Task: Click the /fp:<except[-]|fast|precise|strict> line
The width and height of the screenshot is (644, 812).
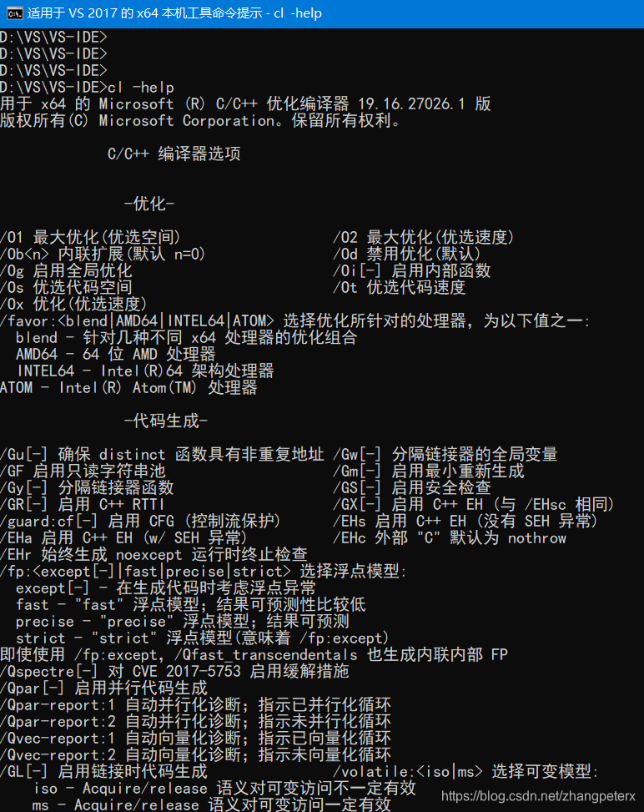Action: click(x=204, y=571)
